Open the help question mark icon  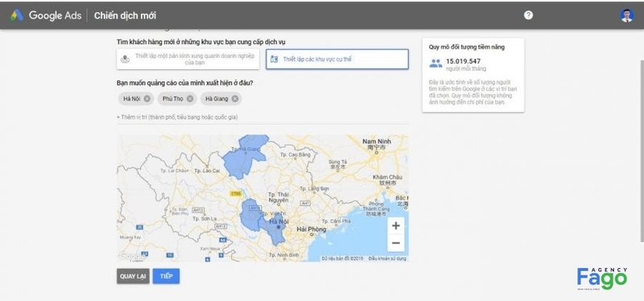pyautogui.click(x=528, y=15)
